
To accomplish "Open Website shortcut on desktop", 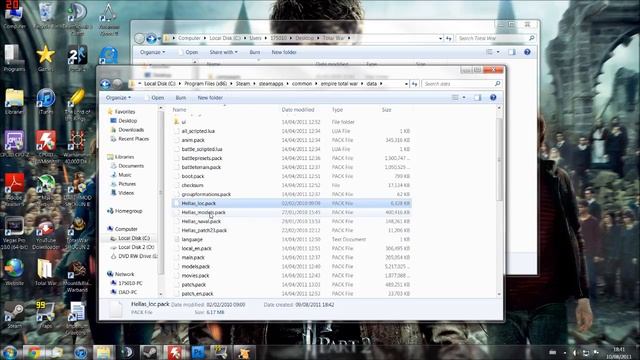I will (14, 272).
